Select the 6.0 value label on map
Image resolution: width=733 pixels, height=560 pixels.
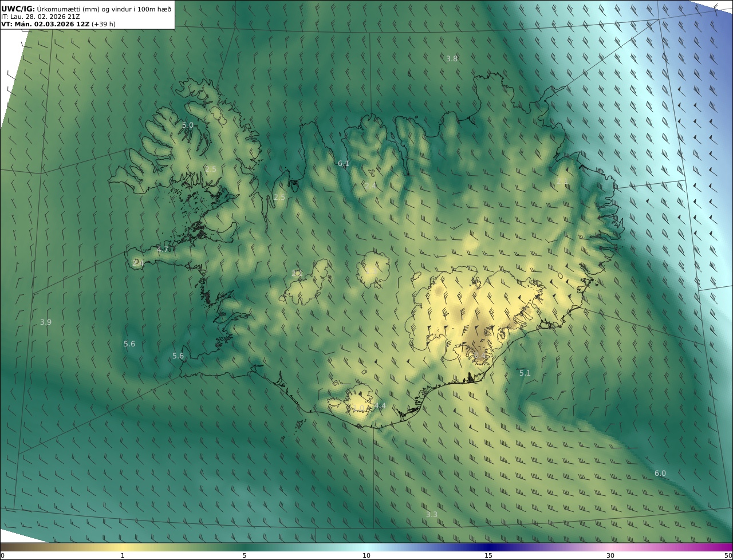click(x=660, y=474)
